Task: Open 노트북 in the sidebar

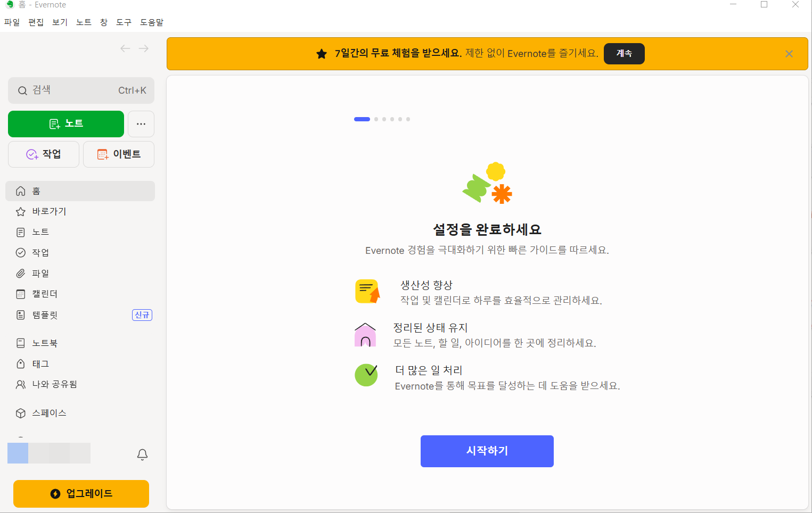Action: click(80, 343)
